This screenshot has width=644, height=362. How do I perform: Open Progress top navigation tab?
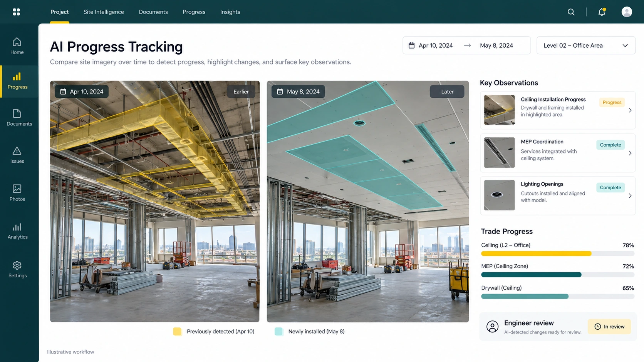point(194,12)
